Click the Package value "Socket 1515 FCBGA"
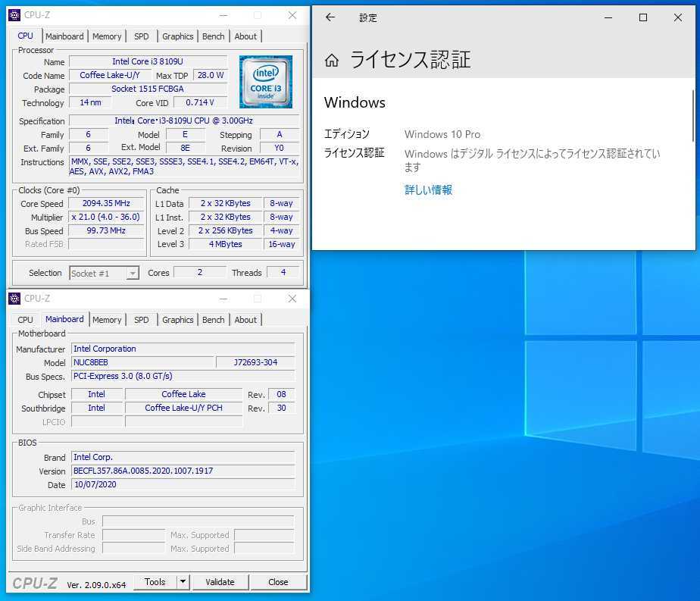This screenshot has height=601, width=700. pos(148,89)
